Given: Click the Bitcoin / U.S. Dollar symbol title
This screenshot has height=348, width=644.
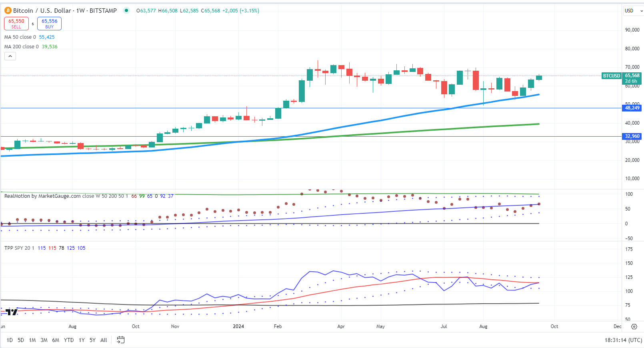Looking at the screenshot, I should coord(42,11).
